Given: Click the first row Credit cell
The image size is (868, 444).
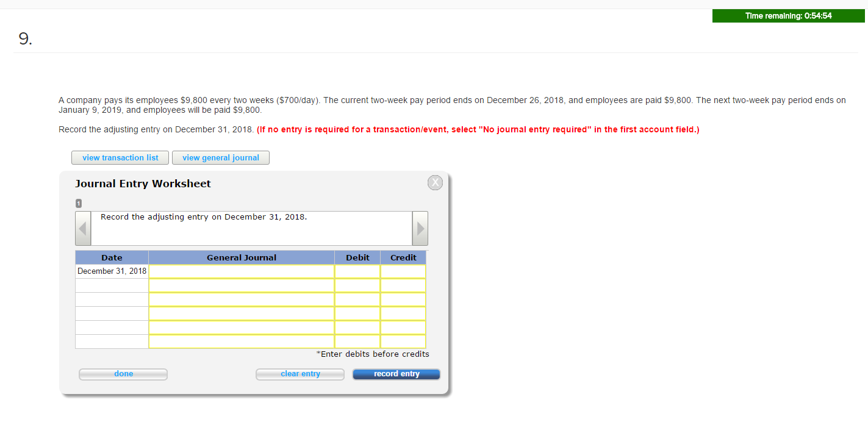Looking at the screenshot, I should (x=403, y=271).
